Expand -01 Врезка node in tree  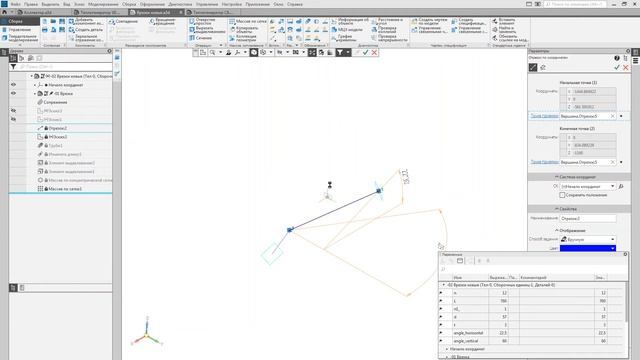(35, 93)
